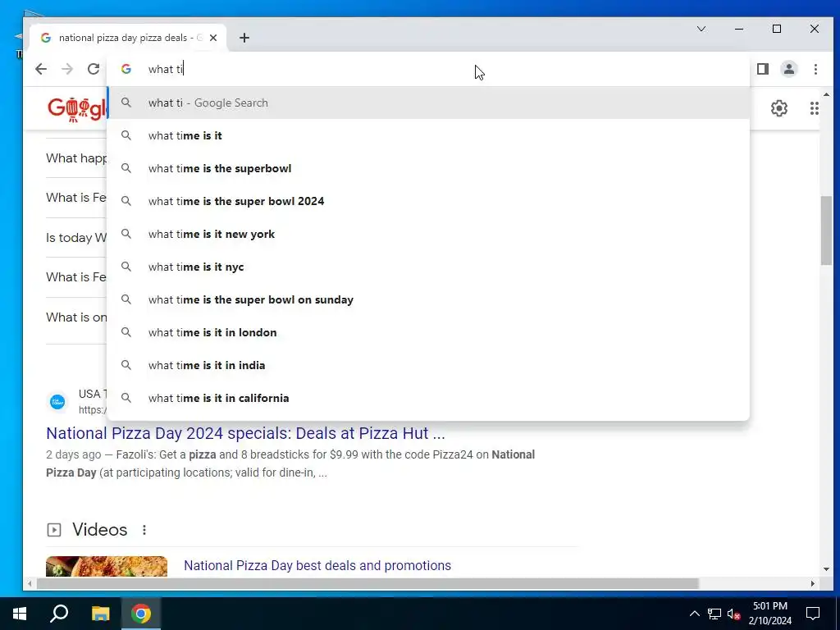Viewport: 840px width, 630px height.
Task: Click the scroll left arrow
Action: (x=30, y=583)
